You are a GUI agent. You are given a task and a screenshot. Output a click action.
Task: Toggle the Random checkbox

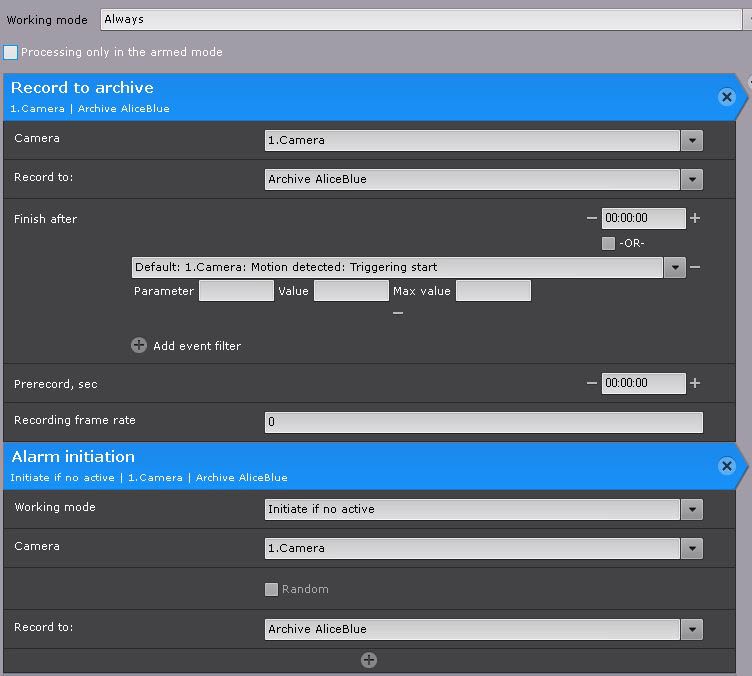(271, 589)
